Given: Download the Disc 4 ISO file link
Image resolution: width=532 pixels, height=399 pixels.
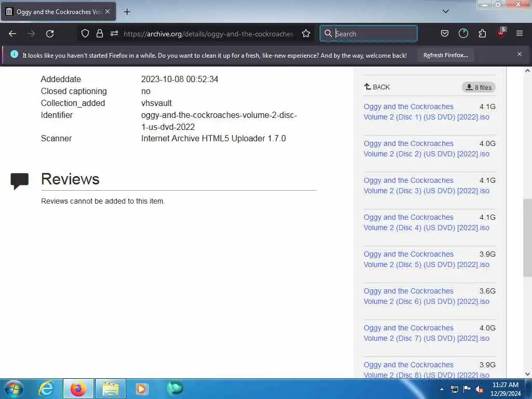Looking at the screenshot, I should coord(427,222).
